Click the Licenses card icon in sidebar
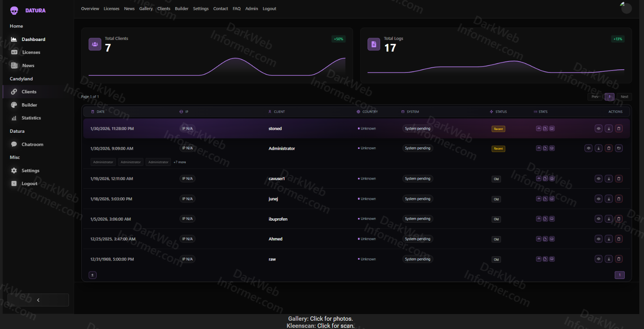The height and width of the screenshot is (329, 644). tap(14, 52)
